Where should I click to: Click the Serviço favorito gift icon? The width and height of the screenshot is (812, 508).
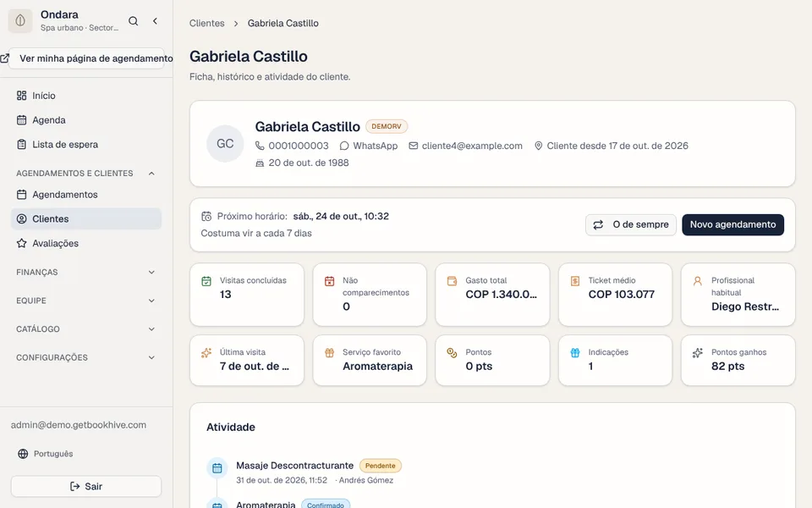coord(329,353)
